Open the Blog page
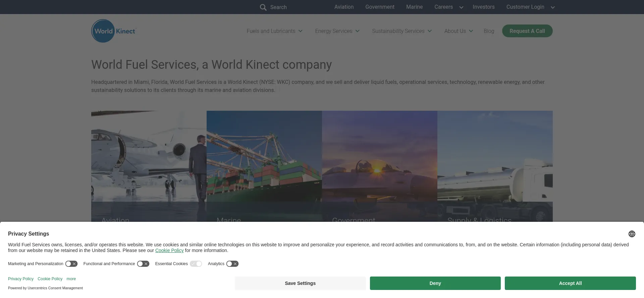 [x=489, y=31]
